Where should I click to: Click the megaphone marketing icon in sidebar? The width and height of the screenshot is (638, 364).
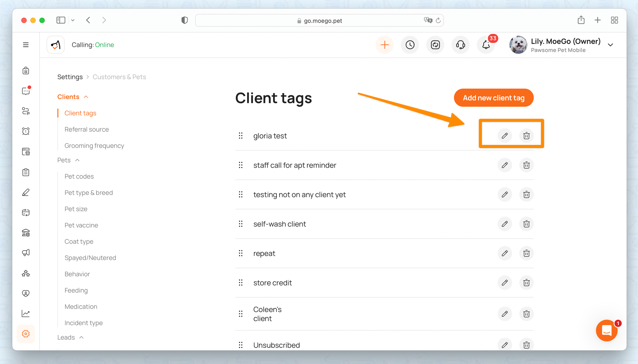pos(26,253)
